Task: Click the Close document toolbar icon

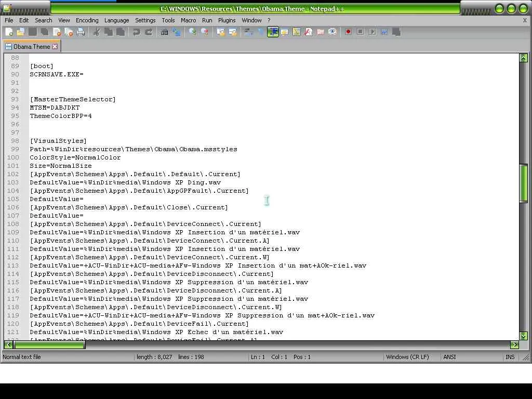Action: click(x=57, y=32)
